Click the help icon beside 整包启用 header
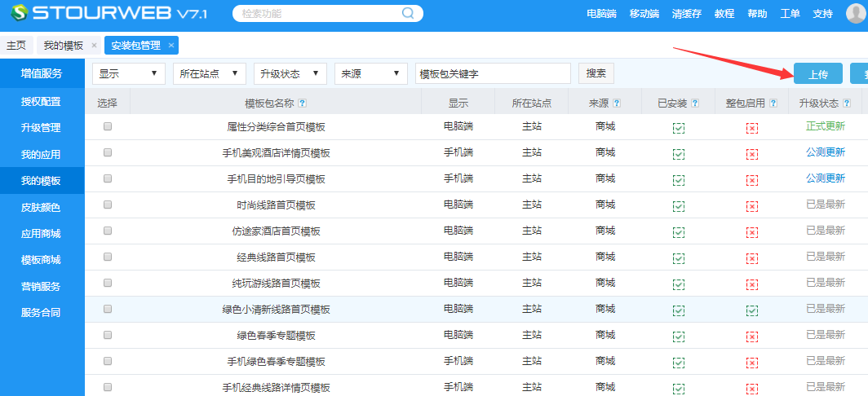Viewport: 868px width, 396px height. coord(773,103)
